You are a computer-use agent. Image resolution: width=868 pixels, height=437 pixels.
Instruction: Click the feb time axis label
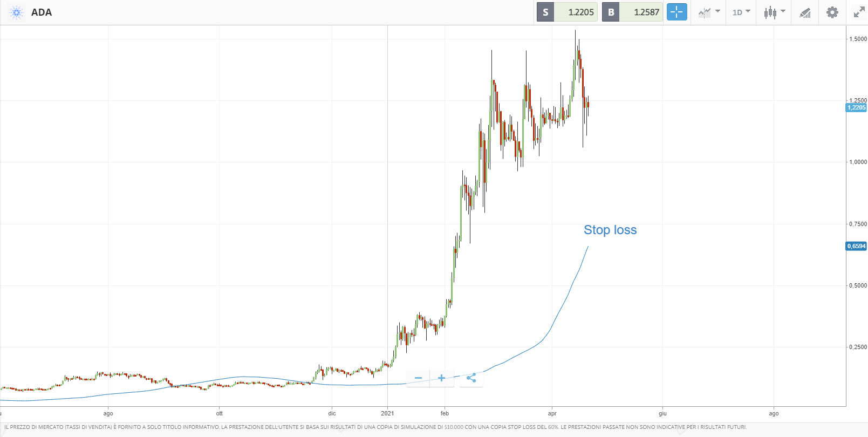coord(445,414)
